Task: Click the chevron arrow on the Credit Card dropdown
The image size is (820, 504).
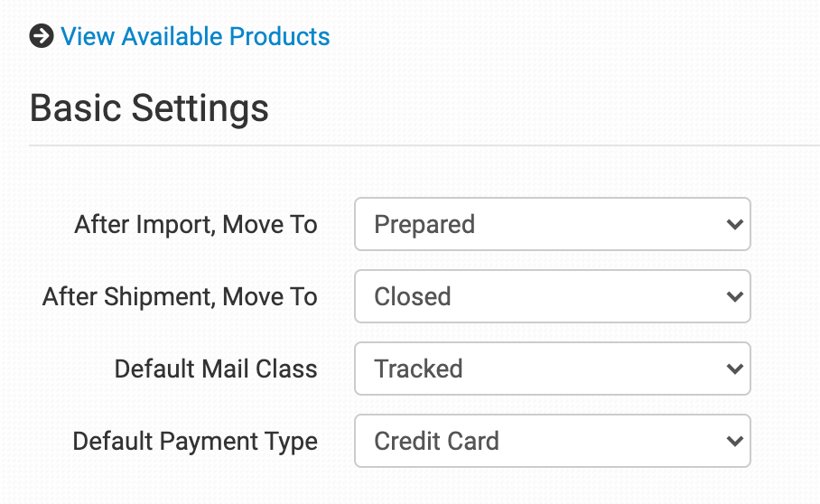Action: 734,441
